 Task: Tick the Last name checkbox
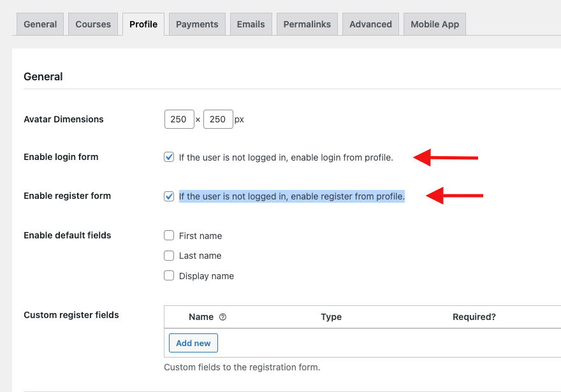[x=169, y=256]
